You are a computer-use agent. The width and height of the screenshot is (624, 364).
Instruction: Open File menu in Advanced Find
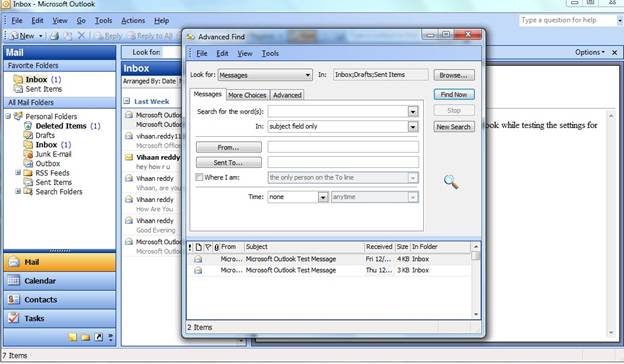click(202, 53)
